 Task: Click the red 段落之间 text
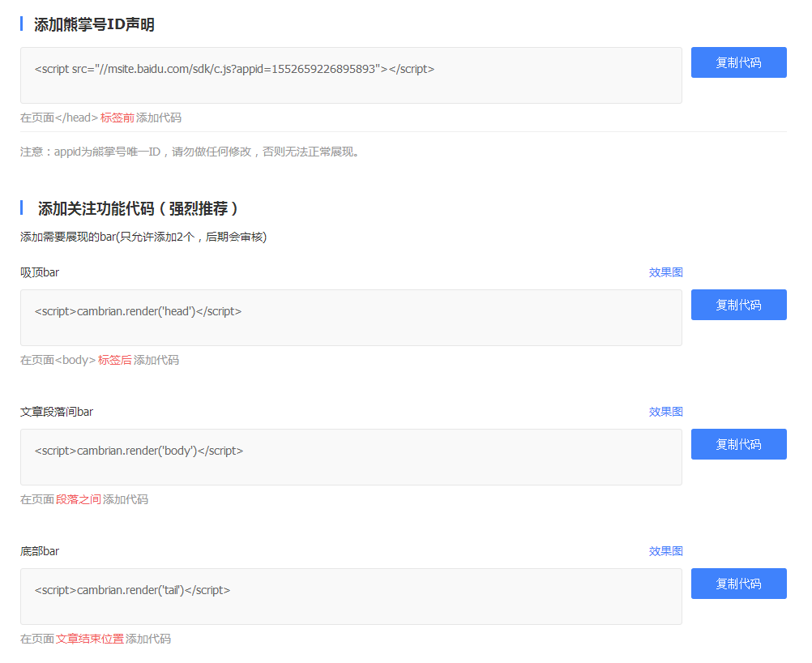[x=79, y=499]
